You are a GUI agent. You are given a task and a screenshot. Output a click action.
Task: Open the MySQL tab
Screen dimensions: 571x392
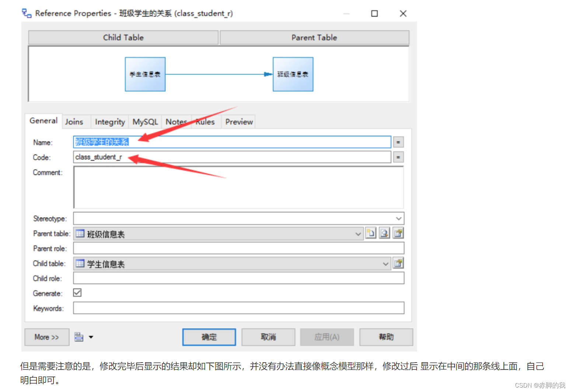click(x=145, y=122)
